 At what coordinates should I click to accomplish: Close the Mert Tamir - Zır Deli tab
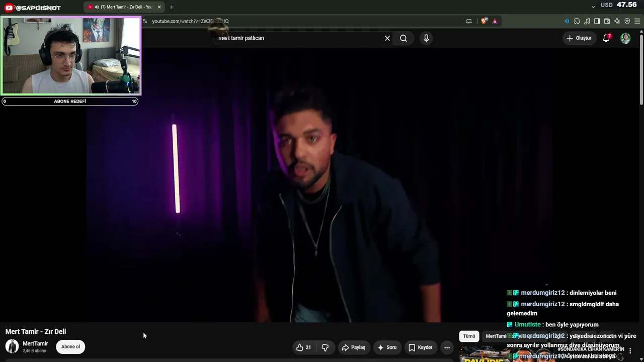159,7
